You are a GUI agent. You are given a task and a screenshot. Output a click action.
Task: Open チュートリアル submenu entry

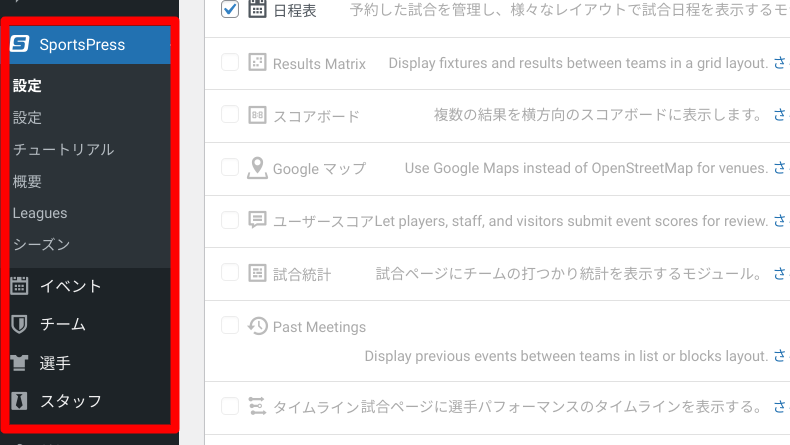point(63,149)
